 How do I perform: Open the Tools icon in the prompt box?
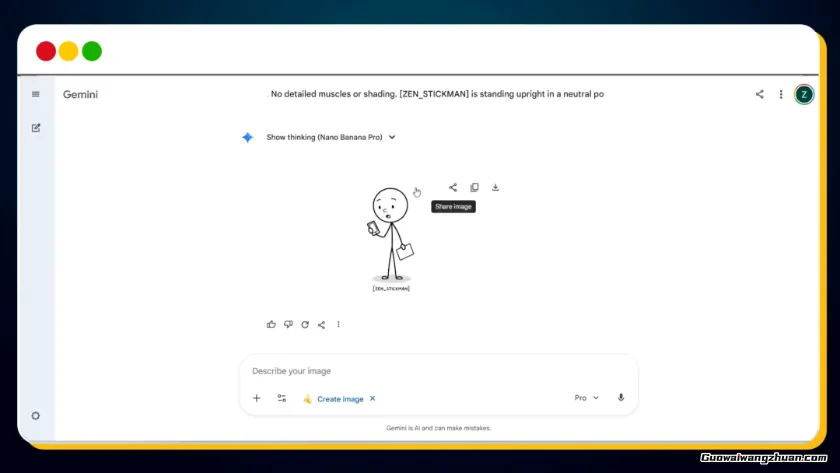[282, 398]
